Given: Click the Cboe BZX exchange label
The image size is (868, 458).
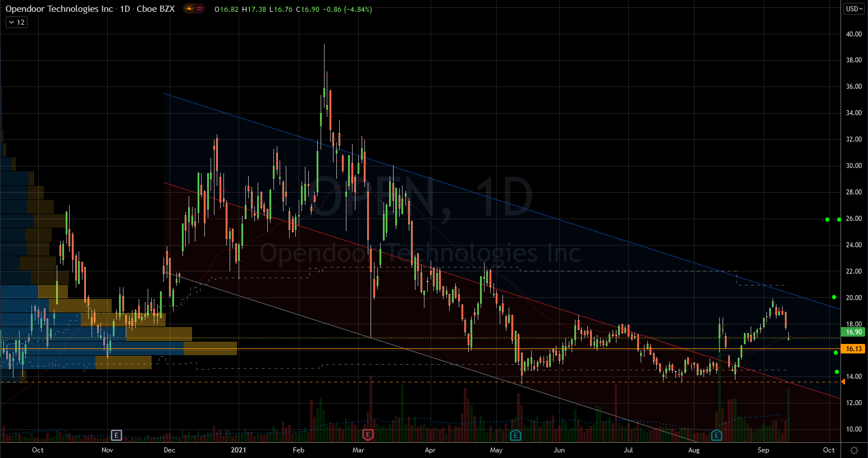Looking at the screenshot, I should (156, 9).
